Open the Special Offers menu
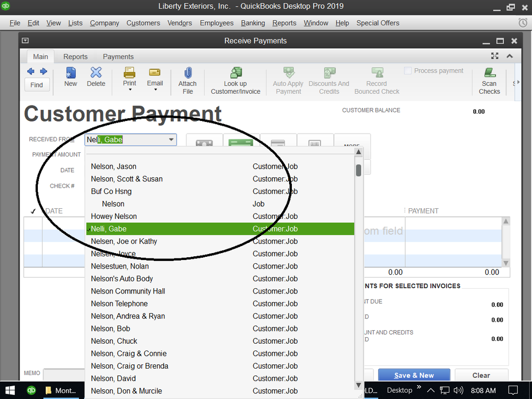 pos(378,23)
